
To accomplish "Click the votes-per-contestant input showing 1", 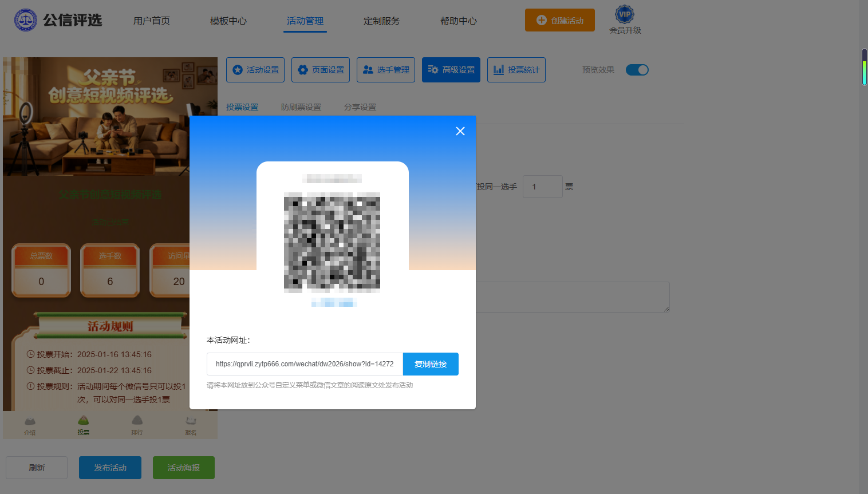I will pos(543,187).
